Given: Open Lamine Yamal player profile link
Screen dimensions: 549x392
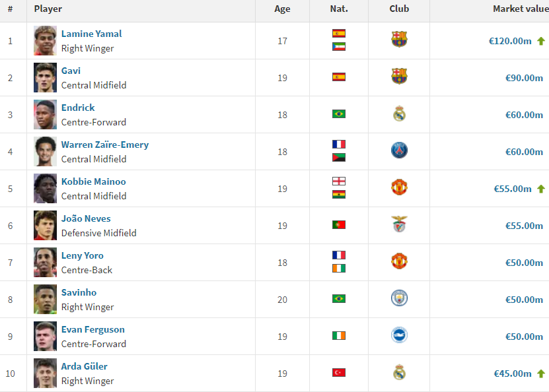Looking at the screenshot, I should click(91, 34).
